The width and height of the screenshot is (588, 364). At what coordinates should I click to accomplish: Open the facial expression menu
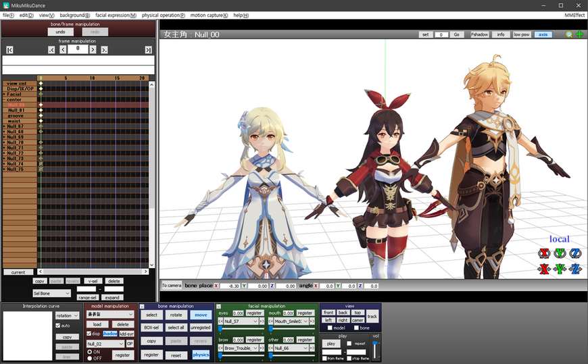[116, 16]
